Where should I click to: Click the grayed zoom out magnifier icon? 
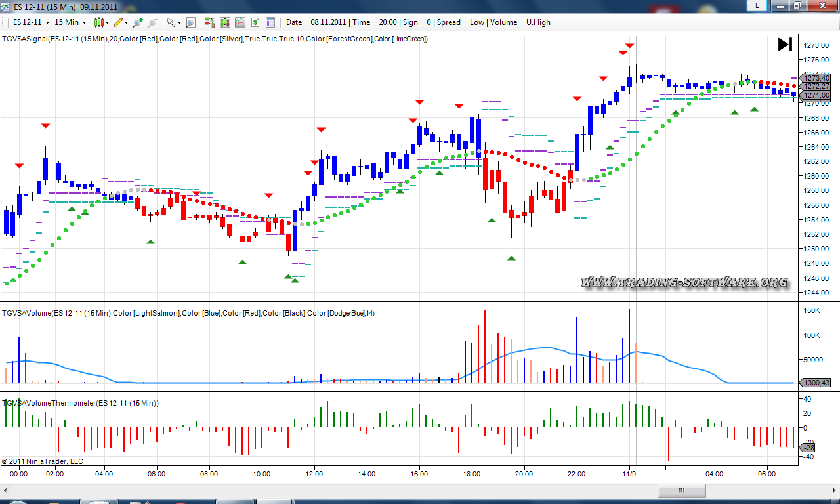[x=153, y=22]
